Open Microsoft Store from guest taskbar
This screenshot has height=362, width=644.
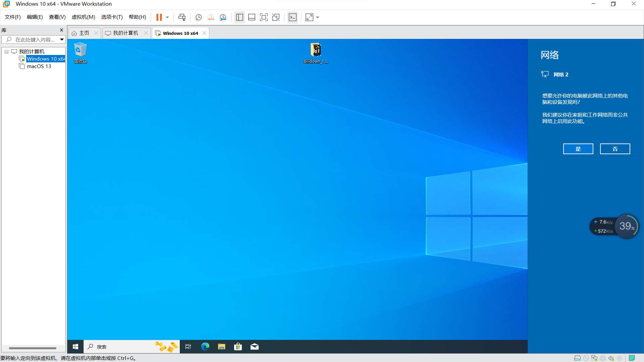pos(238,347)
